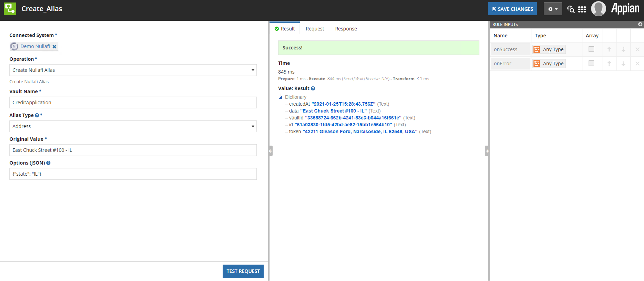Click the Nullafi connected system icon
Screen dimensions: 644x281
(14, 46)
